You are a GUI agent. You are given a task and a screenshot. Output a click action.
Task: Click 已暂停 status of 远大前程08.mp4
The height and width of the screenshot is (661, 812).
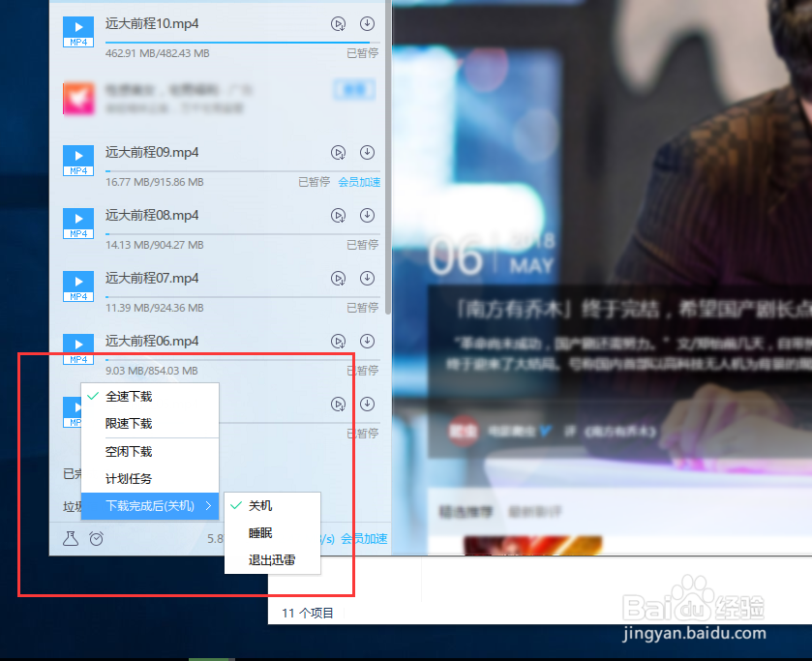pos(363,245)
